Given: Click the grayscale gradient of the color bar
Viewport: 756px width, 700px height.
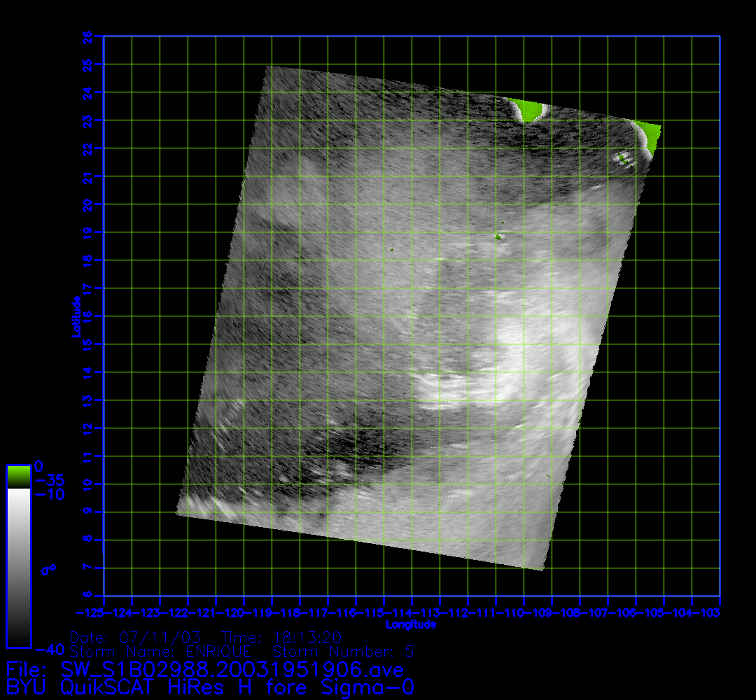Looking at the screenshot, I should click(x=18, y=567).
